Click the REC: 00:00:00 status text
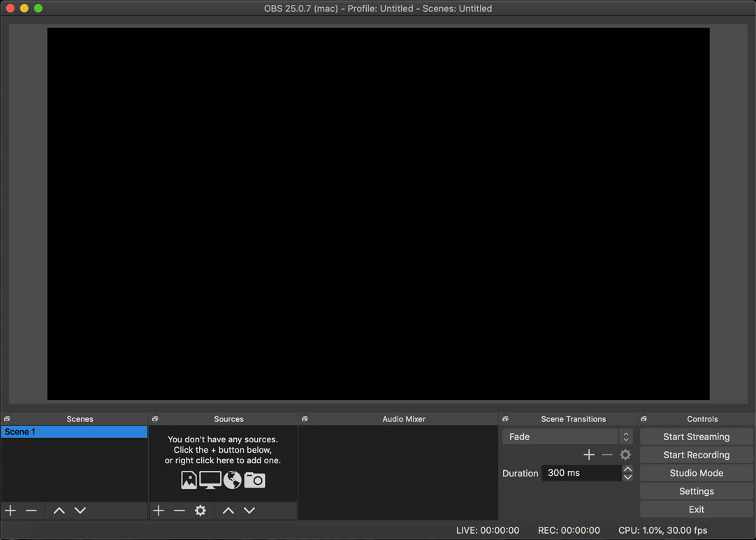 tap(569, 530)
